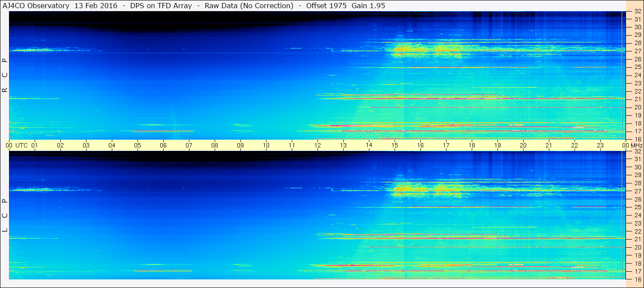Click the 23 MHz tick on RCP frequency scale
This screenshot has height=288, width=644.
tap(637, 83)
